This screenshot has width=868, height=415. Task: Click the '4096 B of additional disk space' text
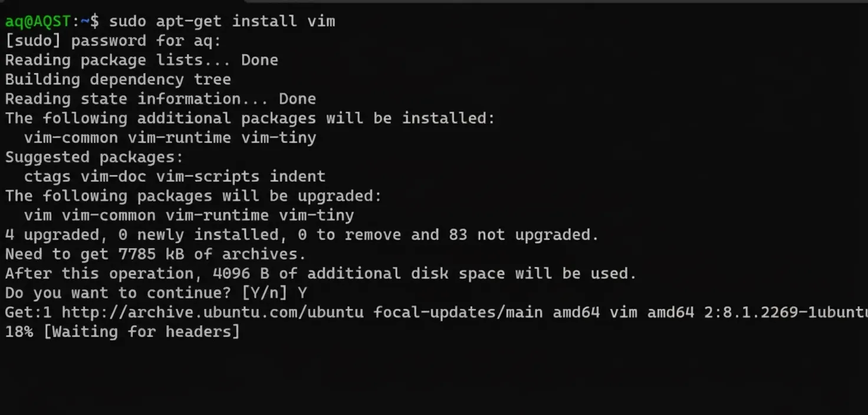click(x=359, y=274)
